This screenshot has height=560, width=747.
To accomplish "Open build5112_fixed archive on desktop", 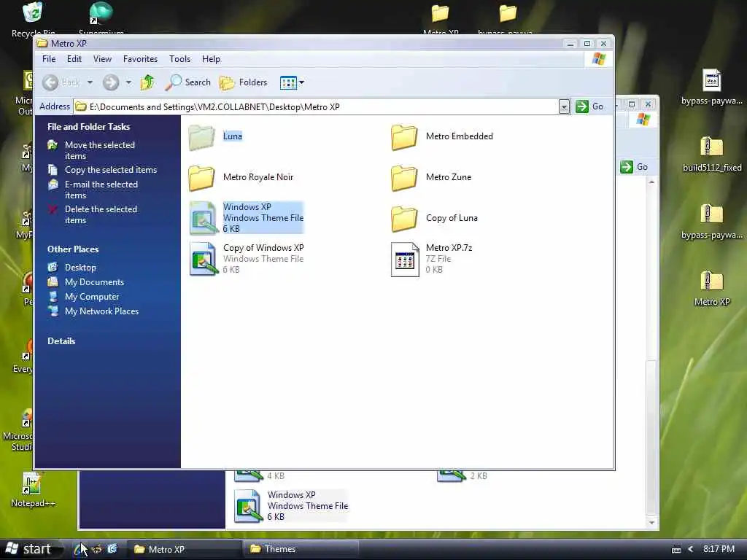I will (712, 153).
